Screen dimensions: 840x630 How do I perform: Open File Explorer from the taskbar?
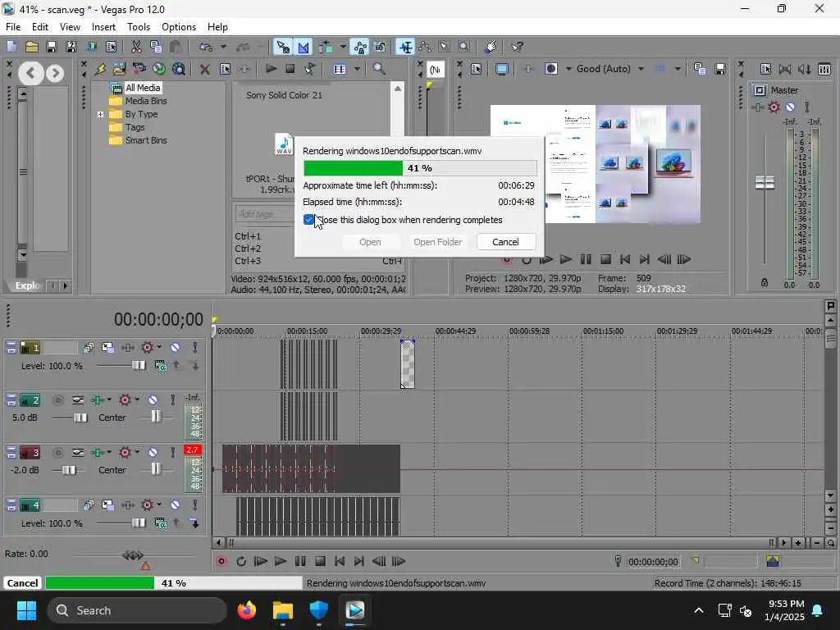pyautogui.click(x=283, y=610)
